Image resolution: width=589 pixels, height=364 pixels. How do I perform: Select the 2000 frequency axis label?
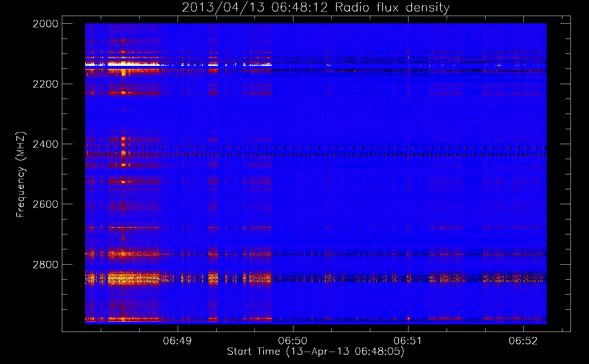[x=46, y=24]
